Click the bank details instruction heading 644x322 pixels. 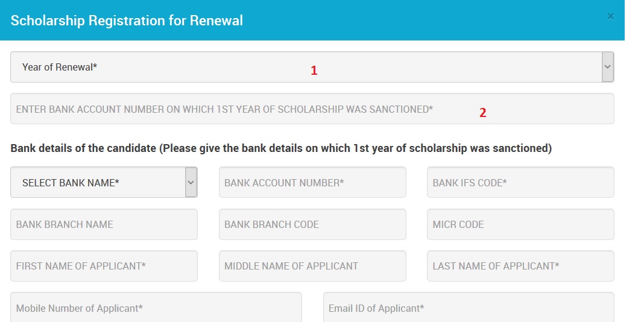tap(281, 148)
